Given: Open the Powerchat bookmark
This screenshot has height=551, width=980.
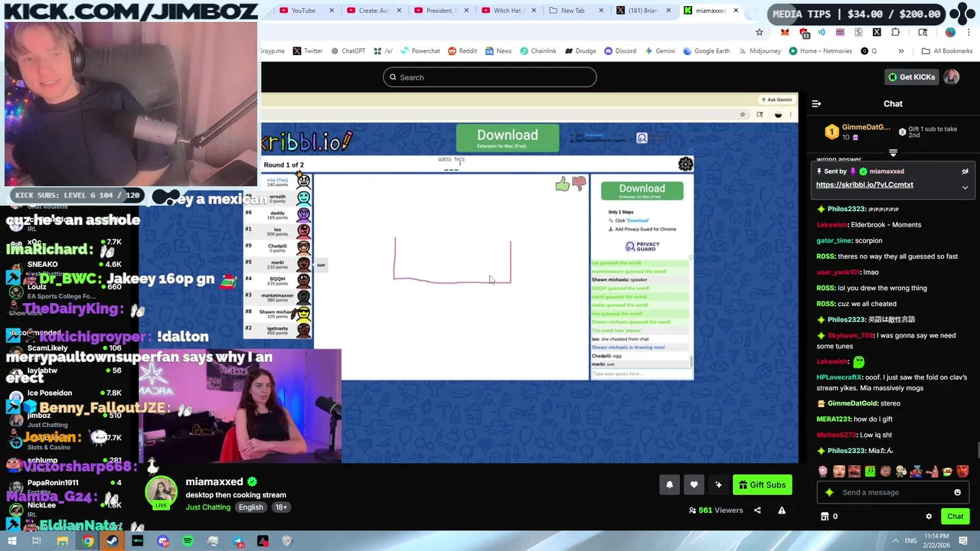Looking at the screenshot, I should [420, 51].
